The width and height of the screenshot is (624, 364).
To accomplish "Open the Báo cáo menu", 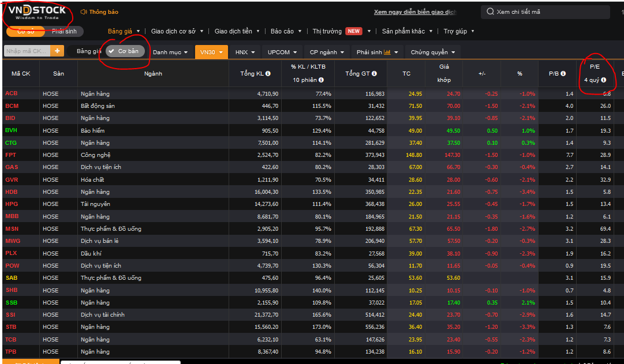I will [x=286, y=31].
